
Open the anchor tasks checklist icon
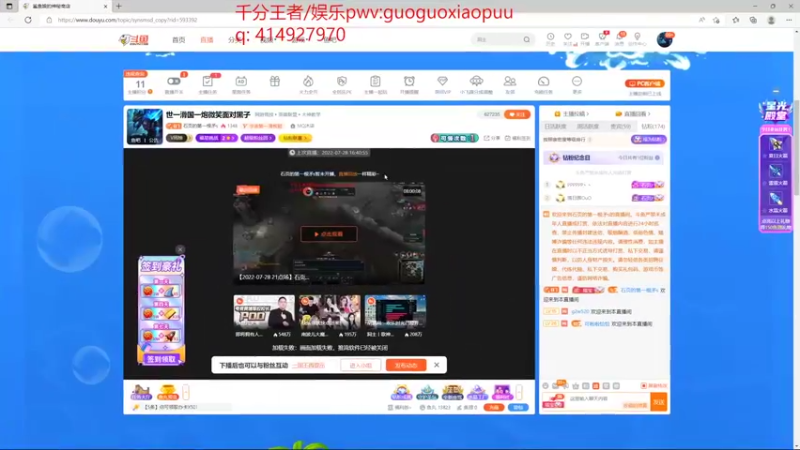pyautogui.click(x=207, y=81)
